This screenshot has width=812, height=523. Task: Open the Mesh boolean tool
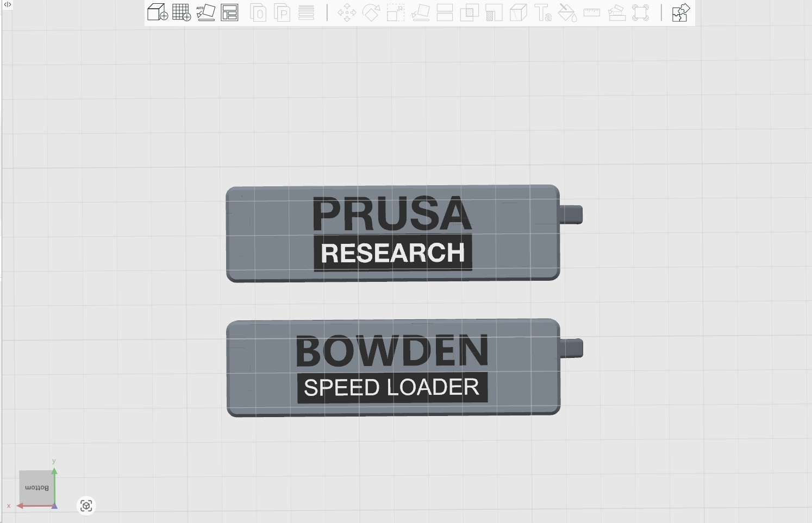tap(469, 12)
